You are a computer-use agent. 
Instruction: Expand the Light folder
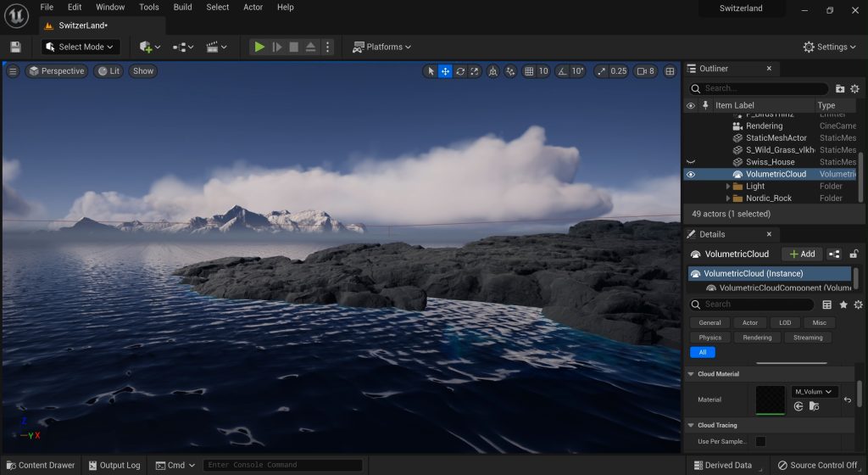click(728, 187)
